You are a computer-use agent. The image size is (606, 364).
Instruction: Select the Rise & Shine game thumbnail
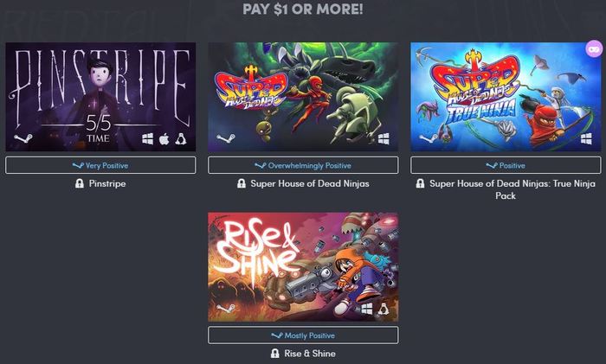coord(303,266)
